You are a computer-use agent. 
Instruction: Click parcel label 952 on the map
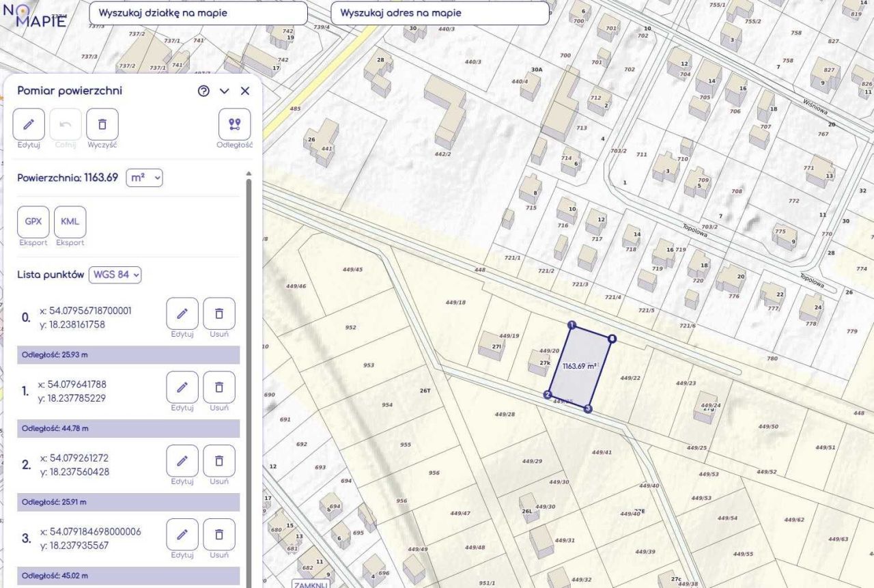pyautogui.click(x=350, y=327)
